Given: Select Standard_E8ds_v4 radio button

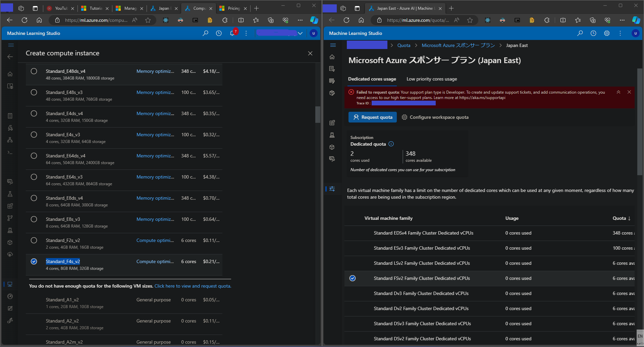Looking at the screenshot, I should (x=34, y=198).
